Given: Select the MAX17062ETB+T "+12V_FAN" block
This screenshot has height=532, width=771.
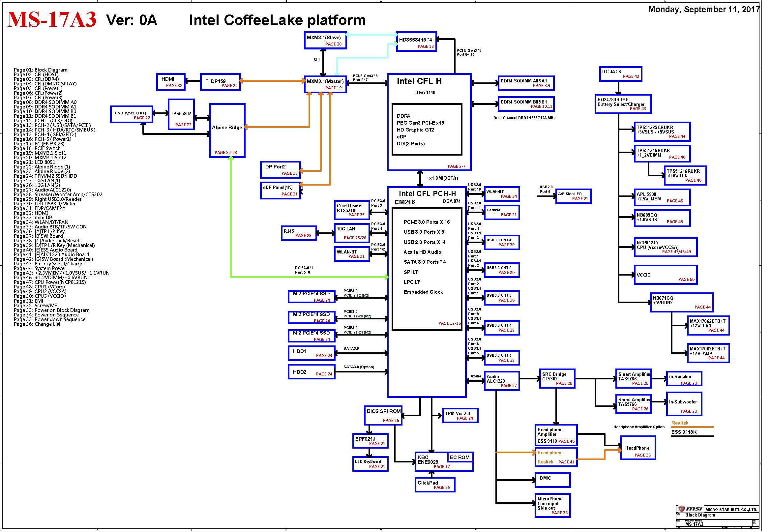Looking at the screenshot, I should [708, 325].
